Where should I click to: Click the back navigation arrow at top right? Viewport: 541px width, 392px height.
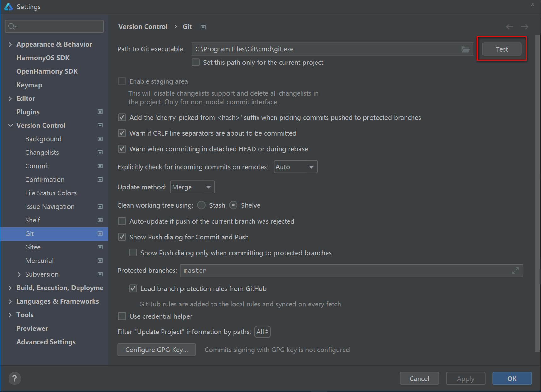510,27
